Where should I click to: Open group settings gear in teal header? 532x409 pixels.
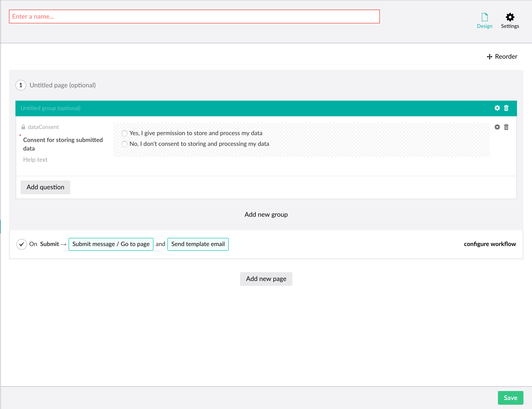497,108
